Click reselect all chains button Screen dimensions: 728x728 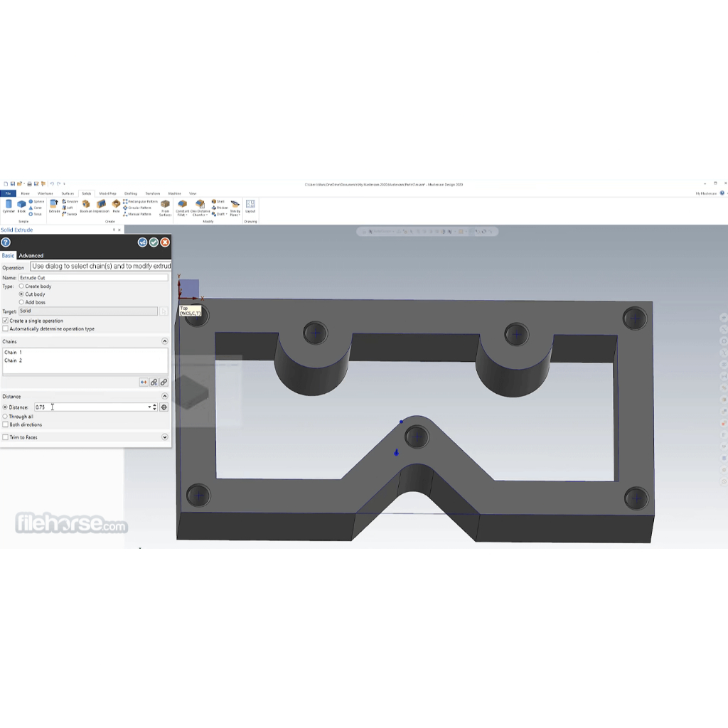[164, 382]
